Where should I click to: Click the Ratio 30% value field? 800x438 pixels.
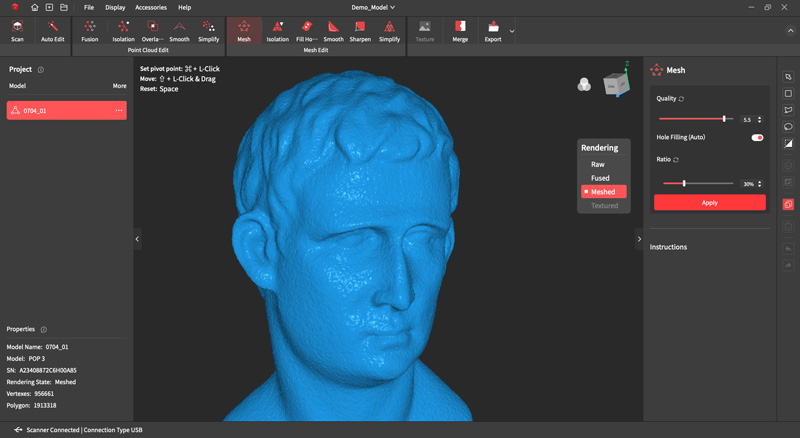tap(748, 184)
